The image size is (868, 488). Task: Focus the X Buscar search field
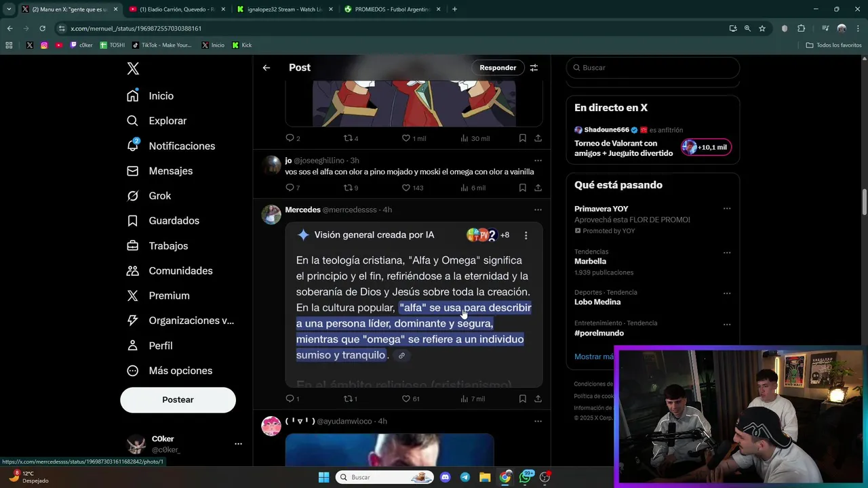(652, 68)
